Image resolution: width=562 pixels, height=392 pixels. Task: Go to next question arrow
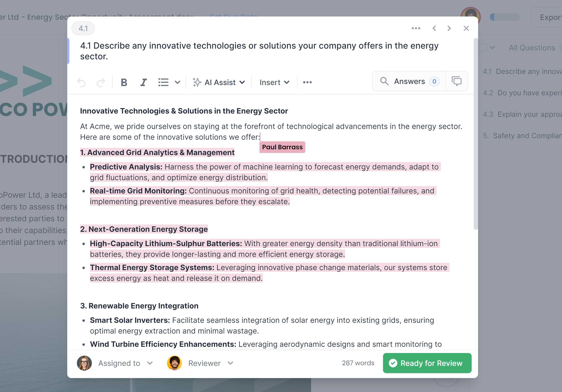449,28
